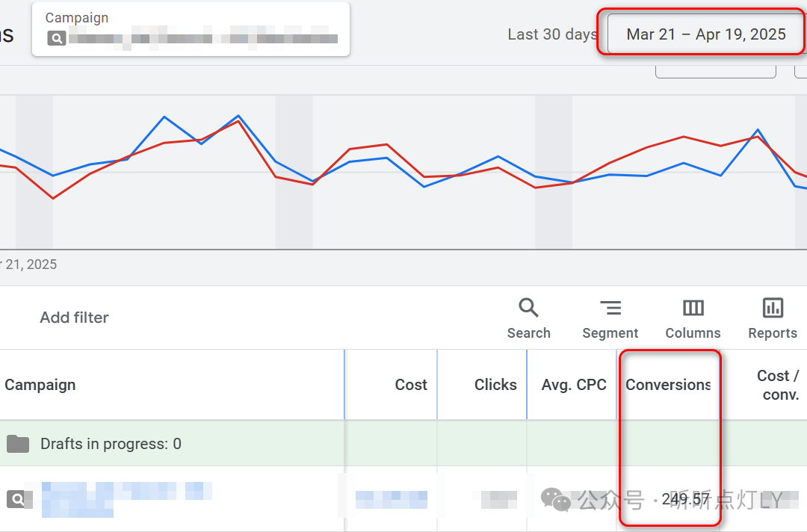Click the Clicks column header
807x532 pixels.
click(x=495, y=385)
